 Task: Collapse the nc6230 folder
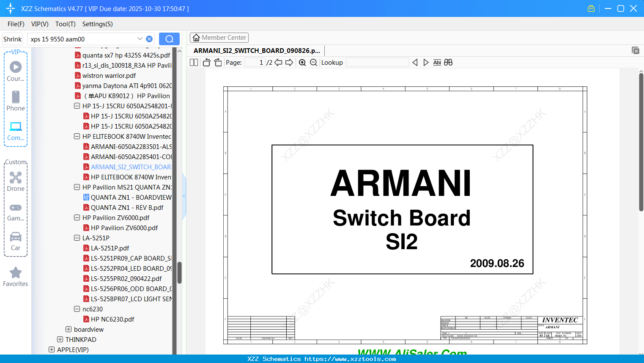tap(77, 309)
